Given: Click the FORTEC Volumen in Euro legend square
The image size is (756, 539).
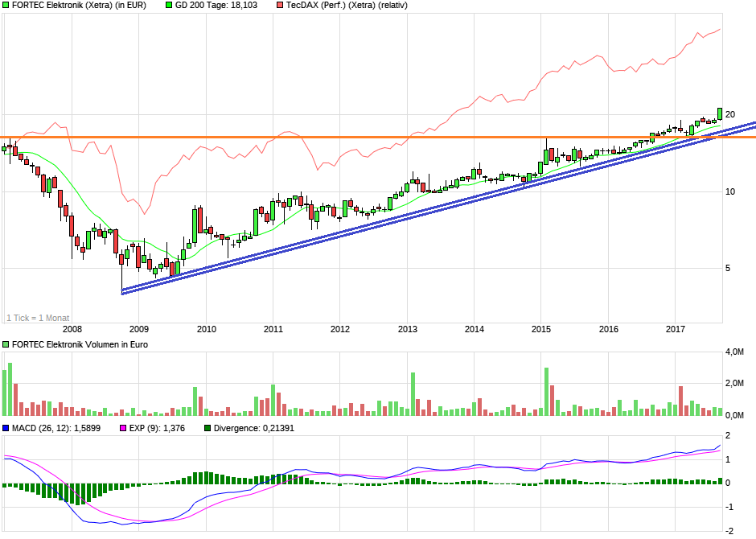Looking at the screenshot, I should tap(5, 344).
